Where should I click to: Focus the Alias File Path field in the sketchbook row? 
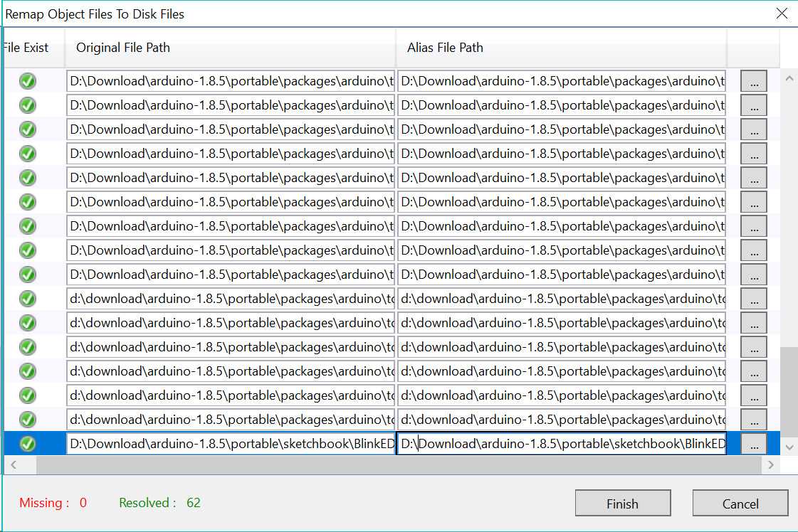pyautogui.click(x=561, y=444)
